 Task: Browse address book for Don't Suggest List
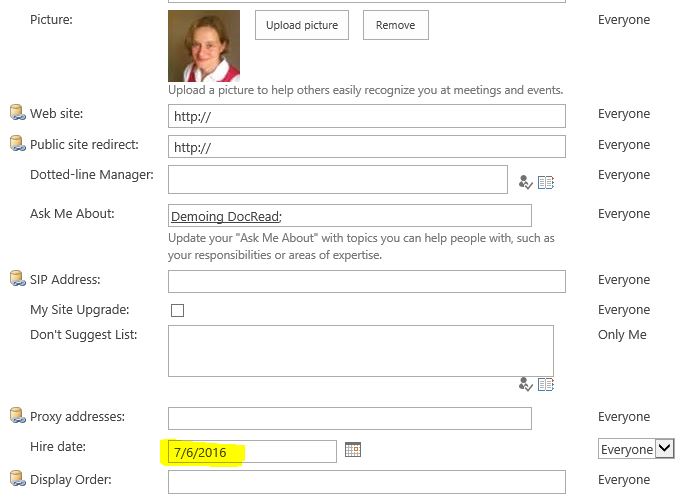click(546, 384)
